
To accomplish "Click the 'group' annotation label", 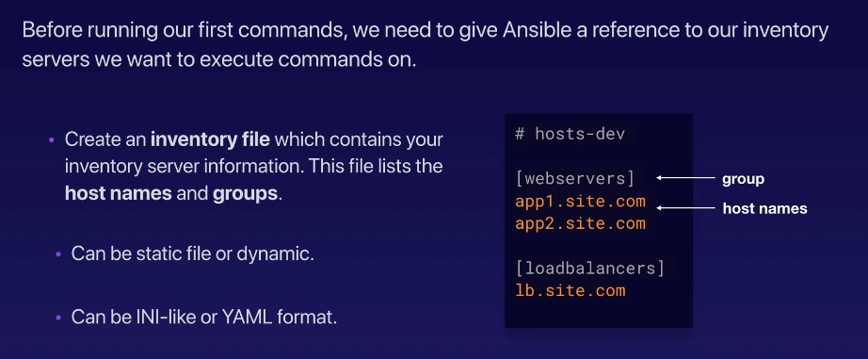I will click(743, 179).
